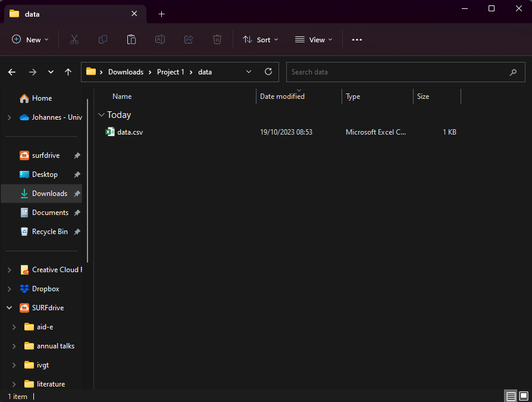Switch to details view layout

point(511,396)
